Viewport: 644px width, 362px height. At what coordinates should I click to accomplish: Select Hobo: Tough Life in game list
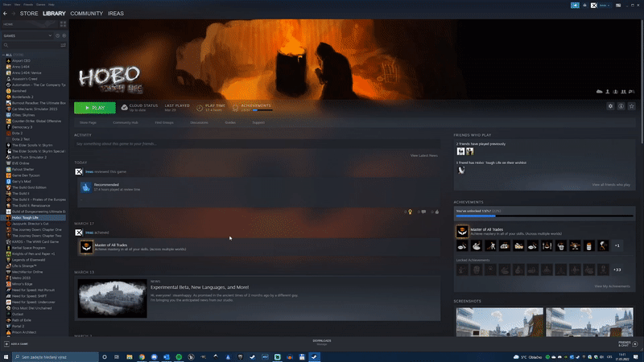(34, 217)
